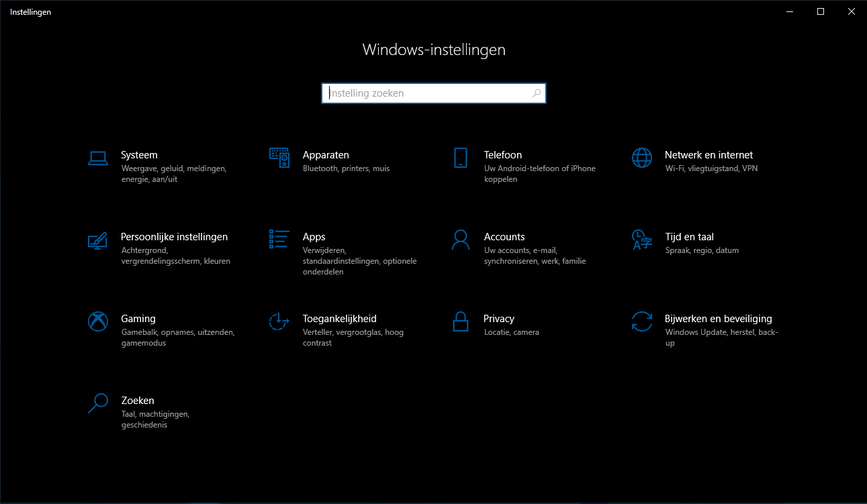Click 'Verteller, vergrootglas, hoog contrast' text
This screenshot has width=867, height=504.
[x=353, y=338]
